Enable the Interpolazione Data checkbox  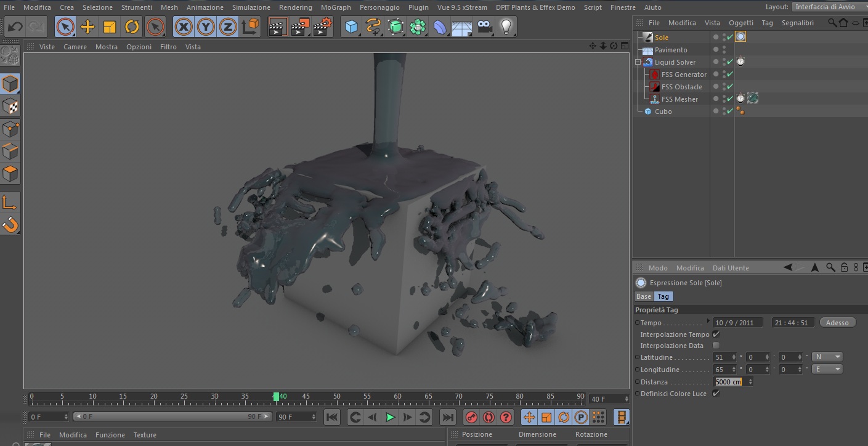(716, 346)
